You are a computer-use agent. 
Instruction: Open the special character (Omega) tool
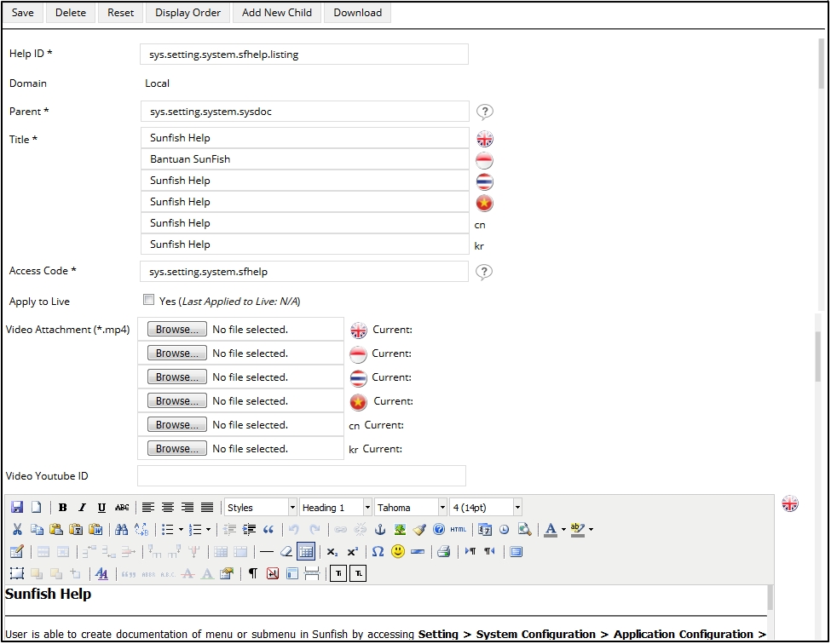(378, 551)
